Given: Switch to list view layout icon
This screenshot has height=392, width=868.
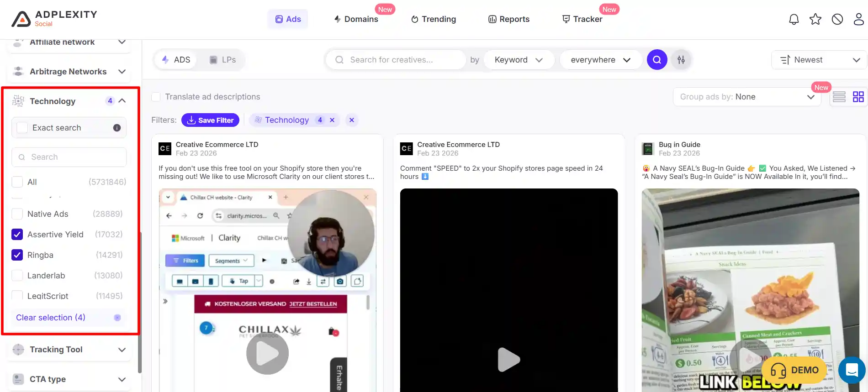Looking at the screenshot, I should tap(839, 97).
